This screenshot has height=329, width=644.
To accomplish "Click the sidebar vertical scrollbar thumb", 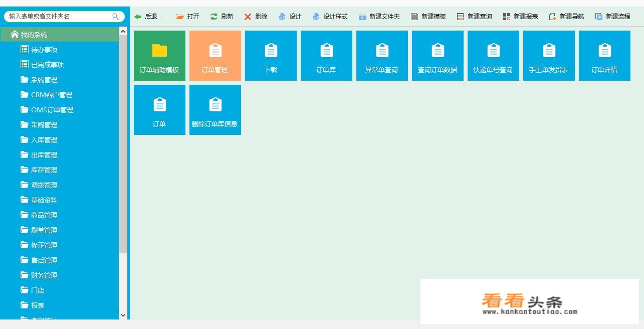I will point(123,144).
